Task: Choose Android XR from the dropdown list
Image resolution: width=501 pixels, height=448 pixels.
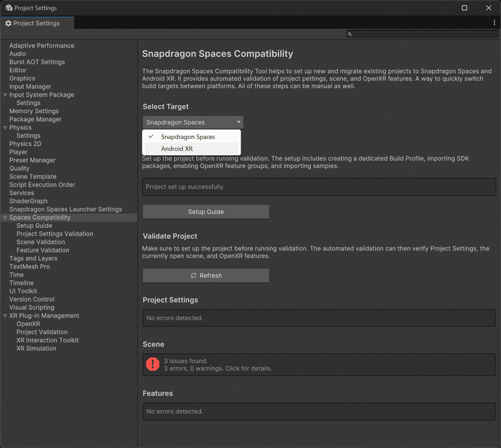Action: (191, 149)
